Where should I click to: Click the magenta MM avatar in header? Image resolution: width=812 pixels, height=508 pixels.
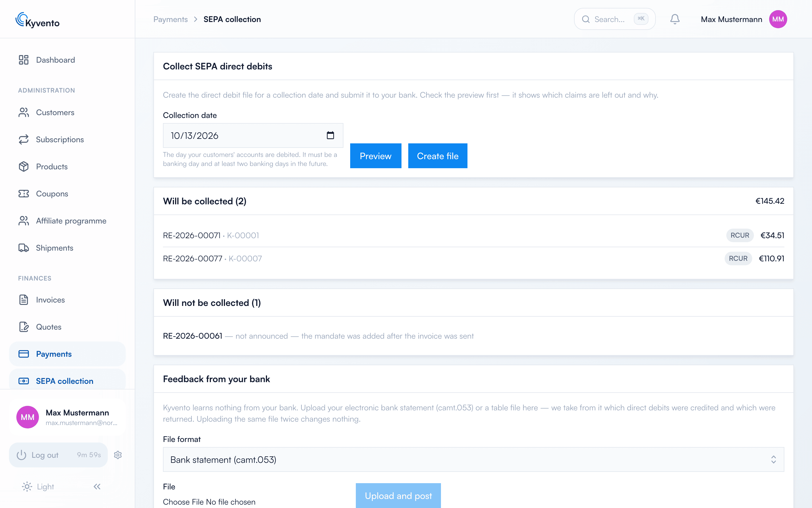tap(778, 19)
